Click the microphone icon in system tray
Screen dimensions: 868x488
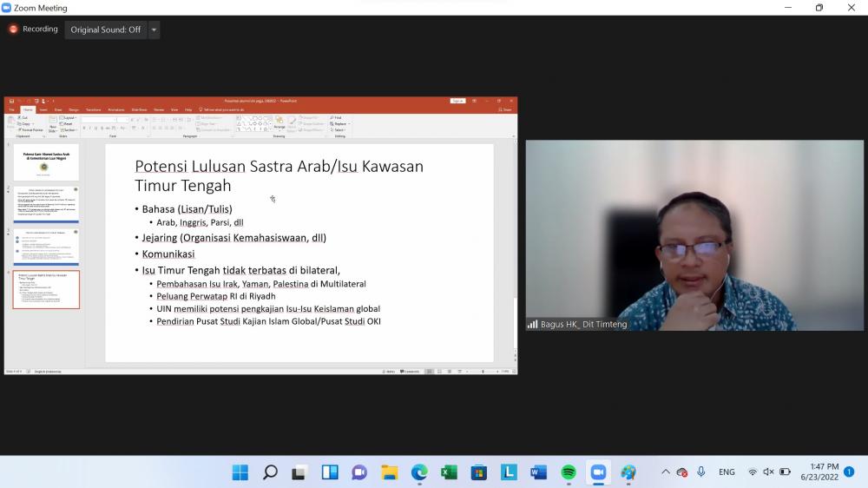point(701,472)
